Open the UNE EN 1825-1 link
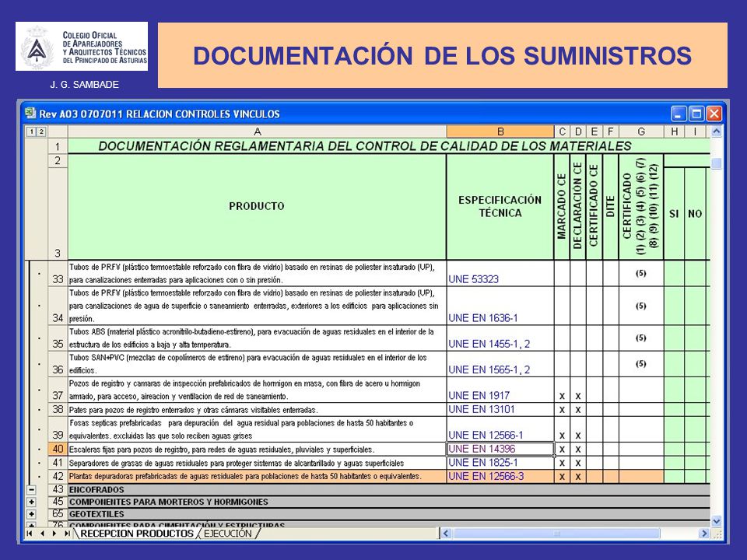The width and height of the screenshot is (747, 560). pos(483,462)
